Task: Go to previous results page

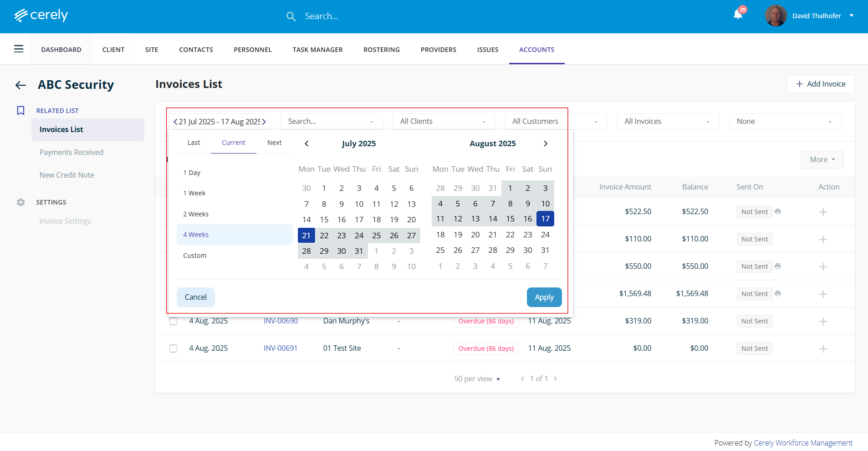Action: click(522, 379)
